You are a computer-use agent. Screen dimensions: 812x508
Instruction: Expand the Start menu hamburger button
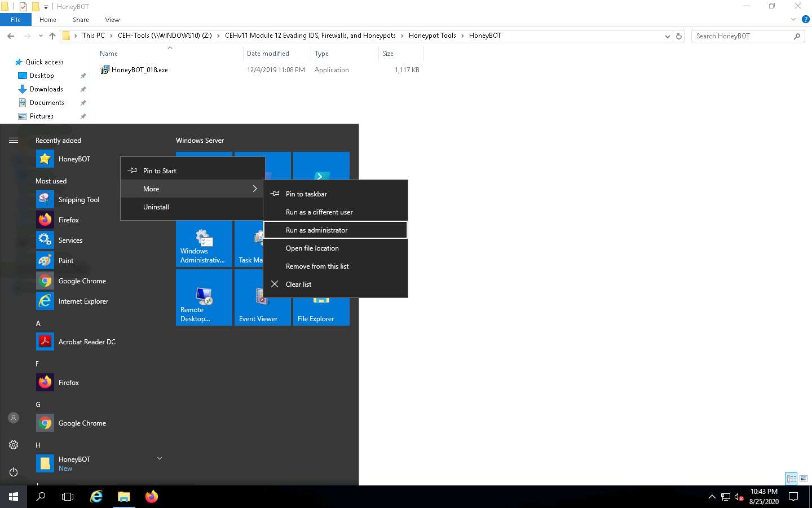pos(14,141)
